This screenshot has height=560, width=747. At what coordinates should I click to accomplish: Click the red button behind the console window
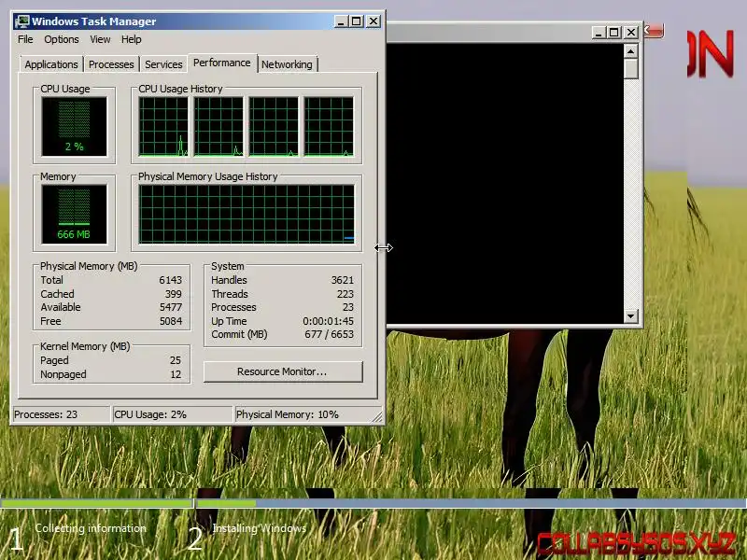click(655, 31)
